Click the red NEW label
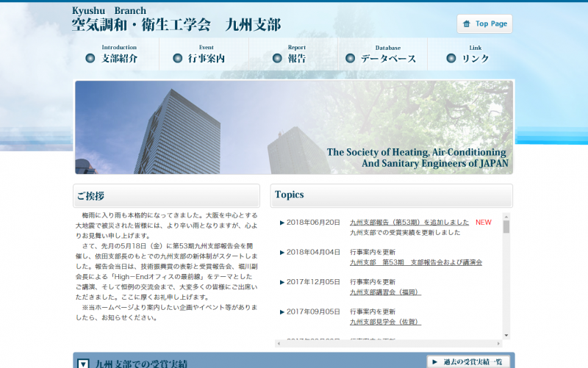The width and height of the screenshot is (588, 368). [x=484, y=223]
